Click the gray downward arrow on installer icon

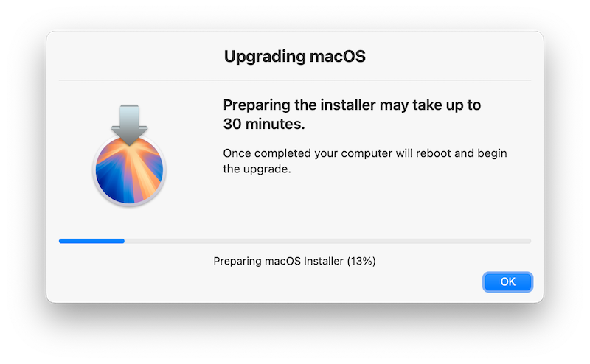click(129, 125)
